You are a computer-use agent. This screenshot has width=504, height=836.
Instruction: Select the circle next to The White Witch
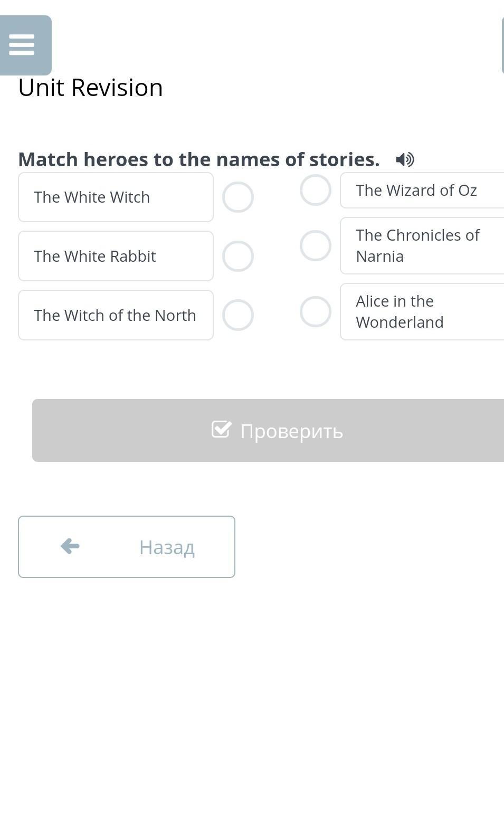[x=238, y=197]
